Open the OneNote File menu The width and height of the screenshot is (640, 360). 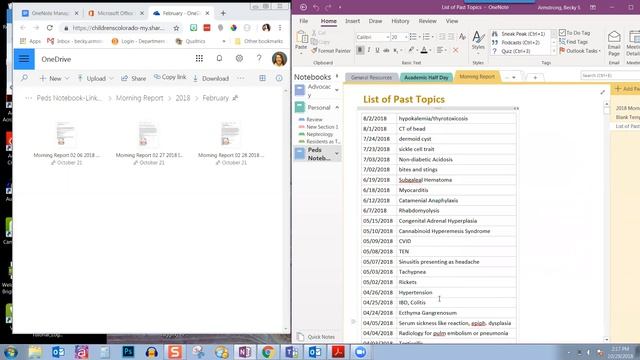[x=304, y=21]
